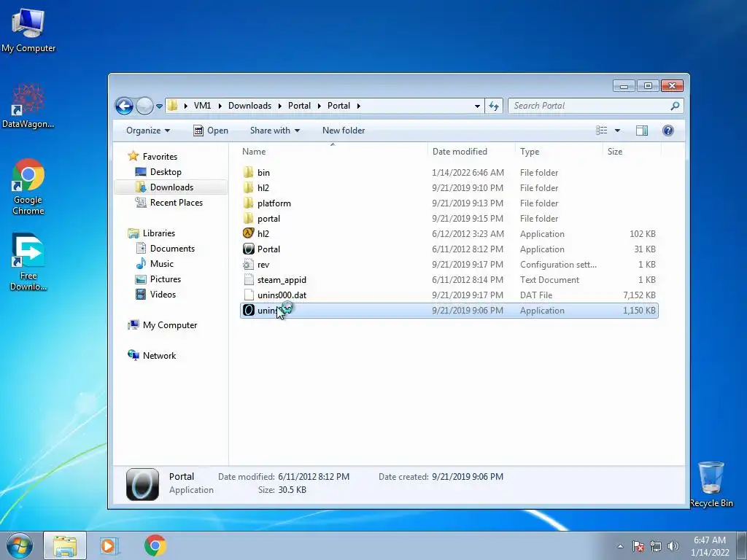
Task: Select the unins000 application file icon
Action: [248, 310]
